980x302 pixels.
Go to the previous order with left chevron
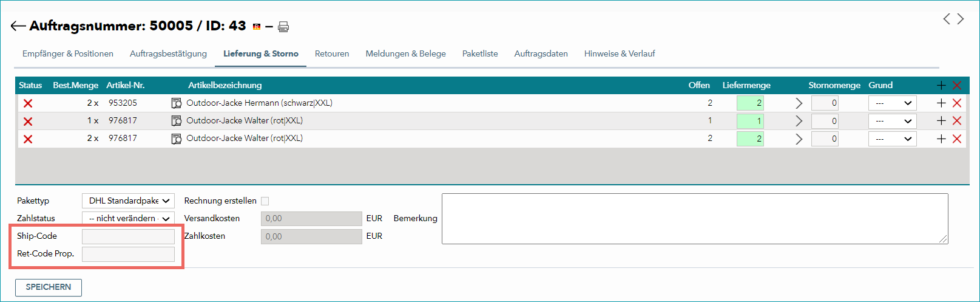(x=947, y=19)
